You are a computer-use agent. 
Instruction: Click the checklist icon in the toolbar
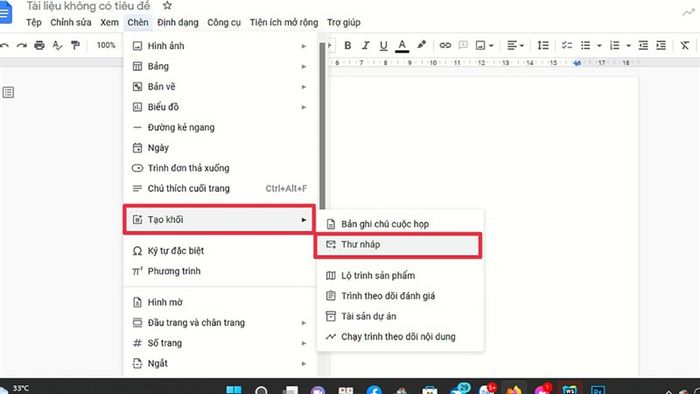(x=567, y=45)
